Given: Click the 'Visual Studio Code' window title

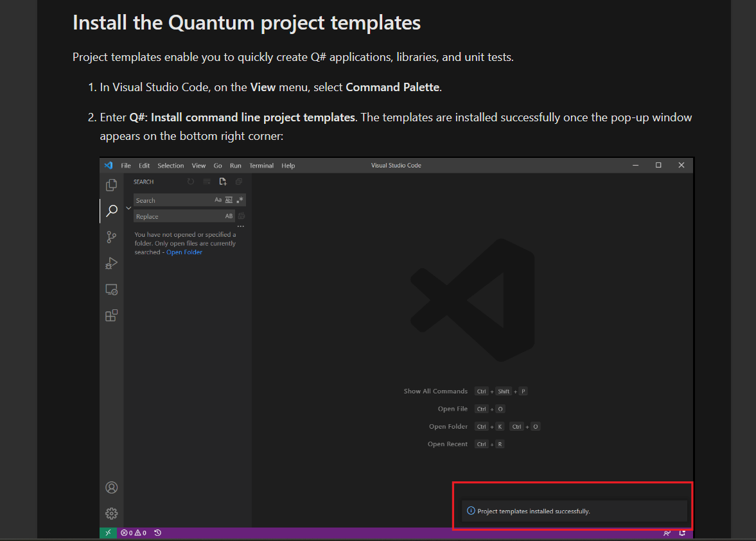Looking at the screenshot, I should [x=396, y=165].
